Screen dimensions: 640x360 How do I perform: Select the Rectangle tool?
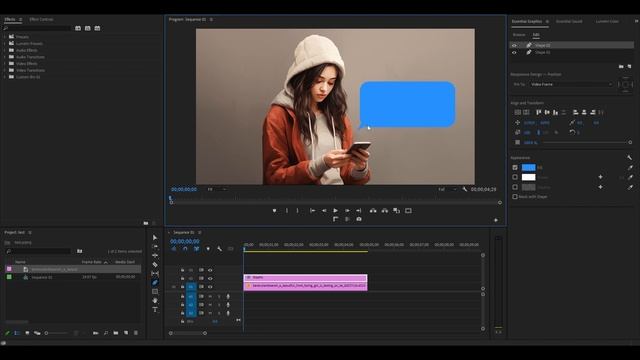click(155, 291)
